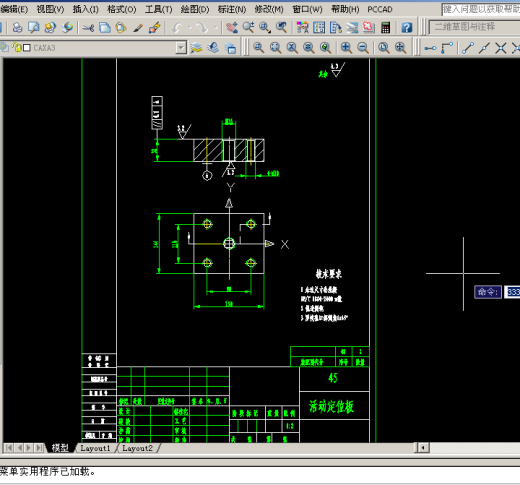Click the Zoom In plus magnifier icon
The height and width of the screenshot is (485, 520).
pos(346,48)
